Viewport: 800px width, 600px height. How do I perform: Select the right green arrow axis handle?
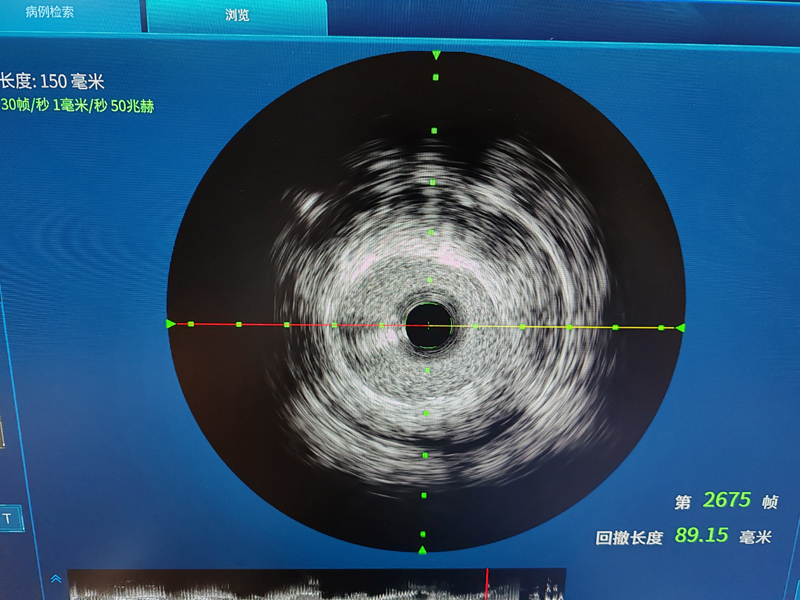pos(681,327)
